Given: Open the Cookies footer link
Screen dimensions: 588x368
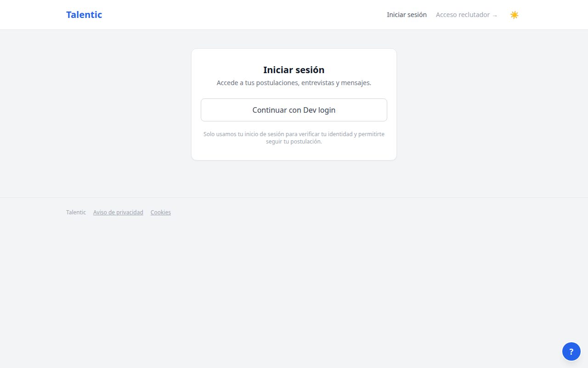Looking at the screenshot, I should [x=161, y=213].
